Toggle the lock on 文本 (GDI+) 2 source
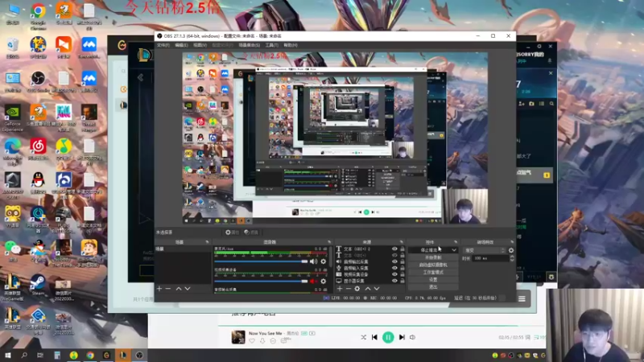The width and height of the screenshot is (644, 362). tap(402, 249)
